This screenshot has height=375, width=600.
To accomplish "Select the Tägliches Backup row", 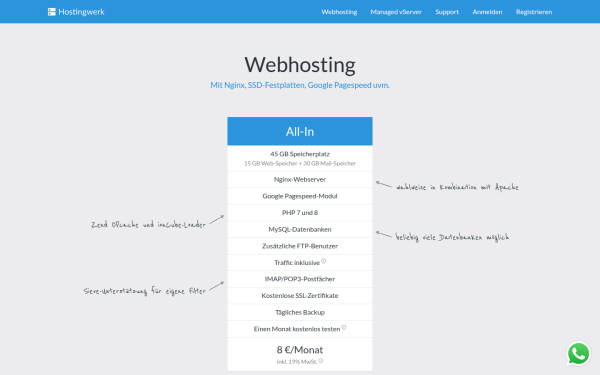I will [300, 313].
